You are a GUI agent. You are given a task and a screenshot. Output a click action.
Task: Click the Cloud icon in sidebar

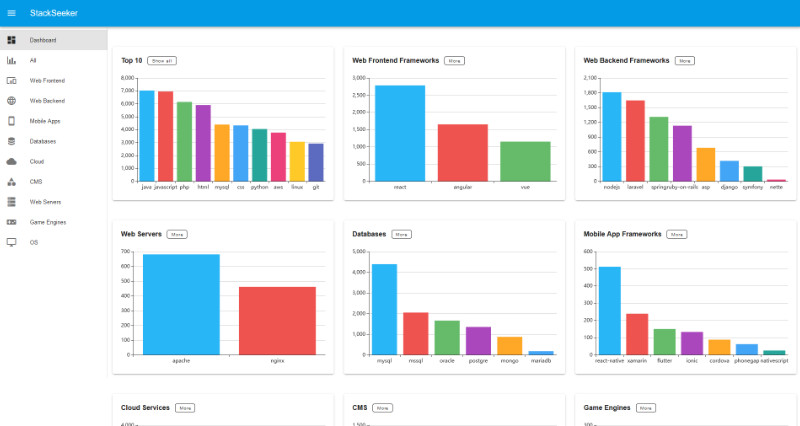coord(11,162)
